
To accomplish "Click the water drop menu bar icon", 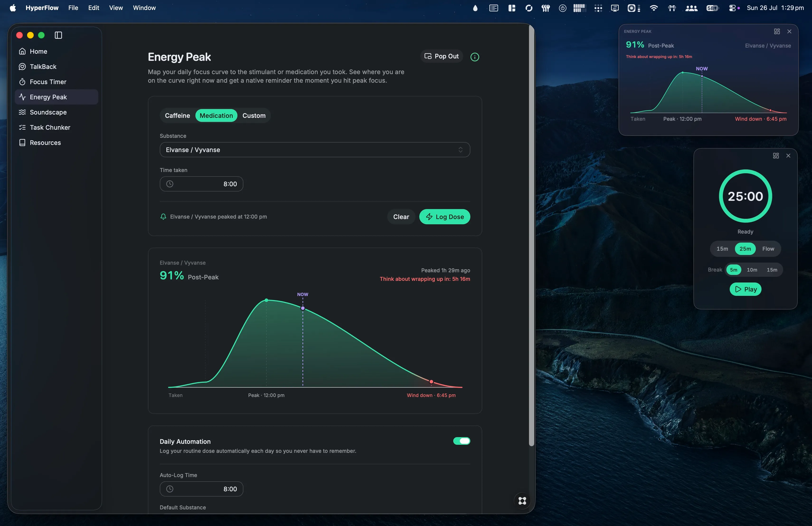I will coord(475,8).
